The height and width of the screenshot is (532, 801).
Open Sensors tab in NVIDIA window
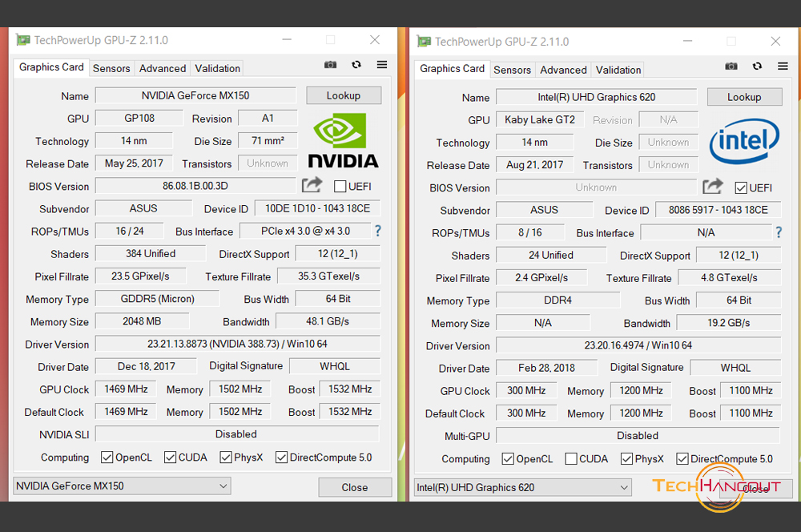(x=111, y=68)
